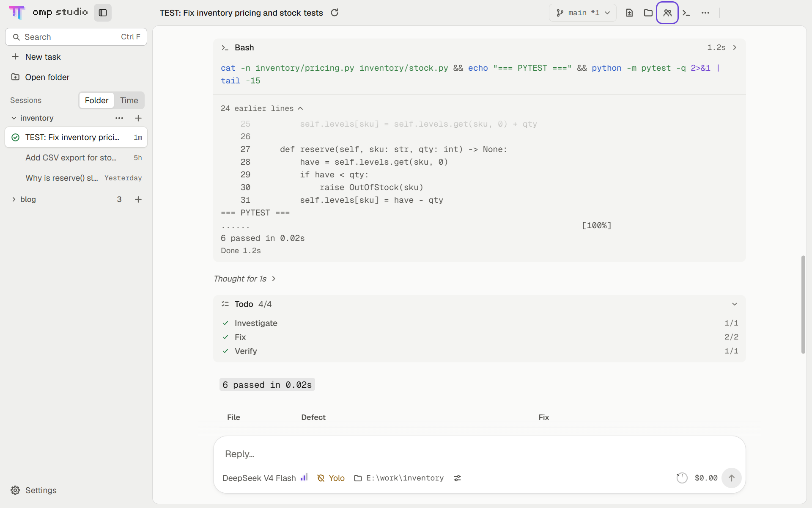Click into the Reply text box

(479, 454)
